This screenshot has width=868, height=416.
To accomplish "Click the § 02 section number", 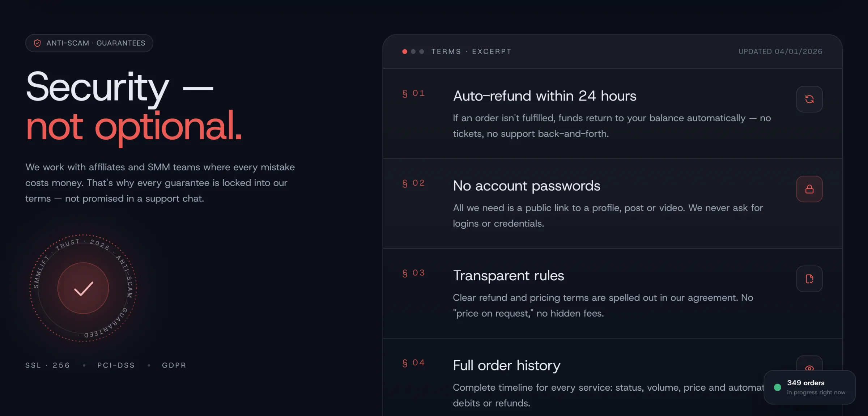I will click(x=413, y=183).
